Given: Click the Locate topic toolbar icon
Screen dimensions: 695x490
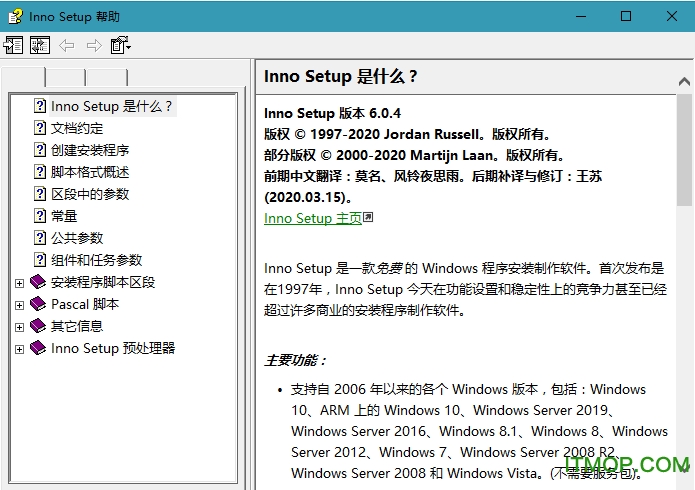Looking at the screenshot, I should [40, 45].
